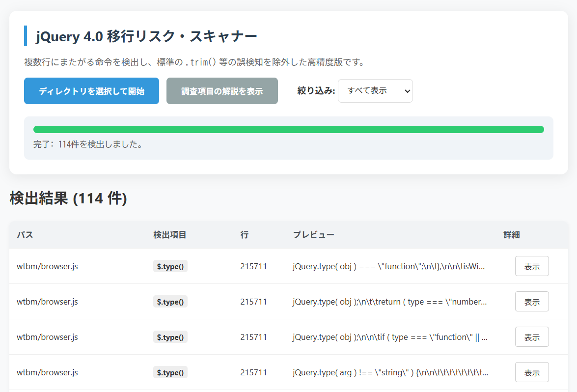Click wtbm/browser.js path in the function";\n\t} row

click(x=48, y=266)
